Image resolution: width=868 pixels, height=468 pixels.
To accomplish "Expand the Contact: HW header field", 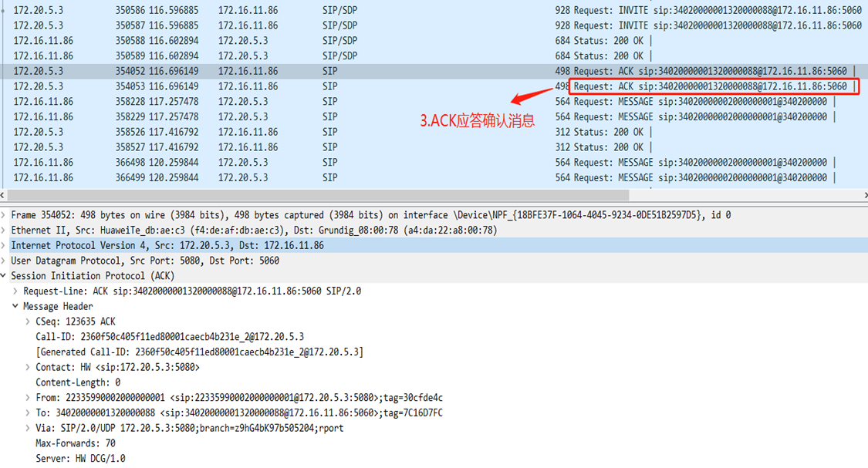I will coord(28,367).
